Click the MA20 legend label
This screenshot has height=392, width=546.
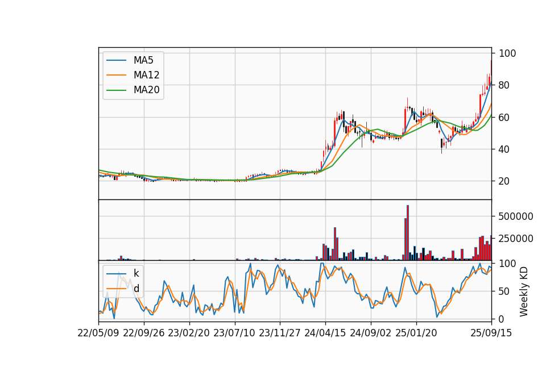(x=146, y=90)
